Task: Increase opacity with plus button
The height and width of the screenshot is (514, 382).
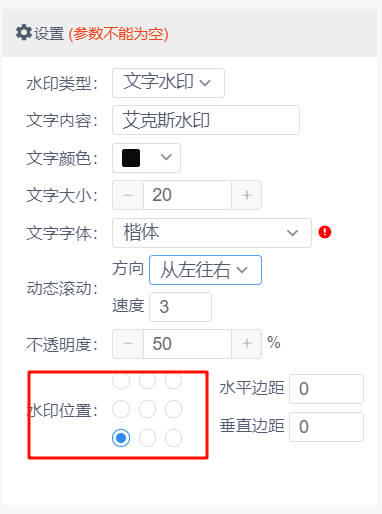Action: pyautogui.click(x=247, y=344)
